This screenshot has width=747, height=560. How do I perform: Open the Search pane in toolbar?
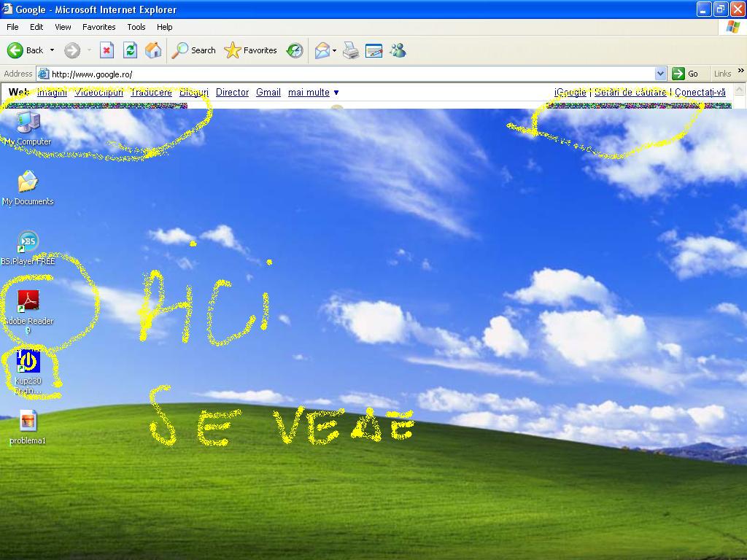click(x=193, y=50)
